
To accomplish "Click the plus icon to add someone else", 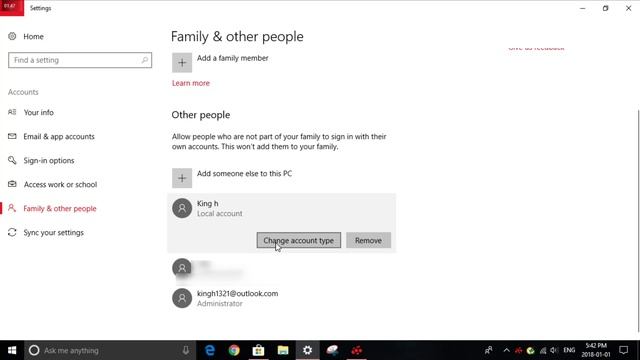I will coord(182,178).
